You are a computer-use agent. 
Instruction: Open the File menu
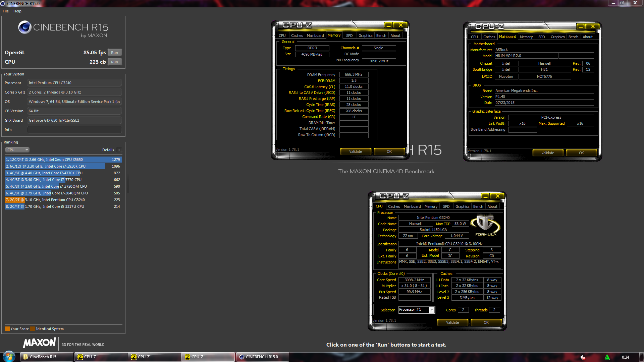pos(6,11)
